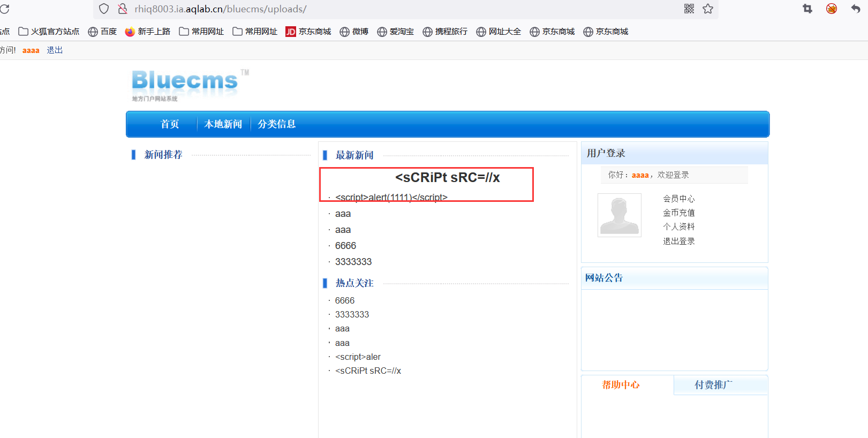Click the aaaa username in top bar

pyautogui.click(x=31, y=50)
